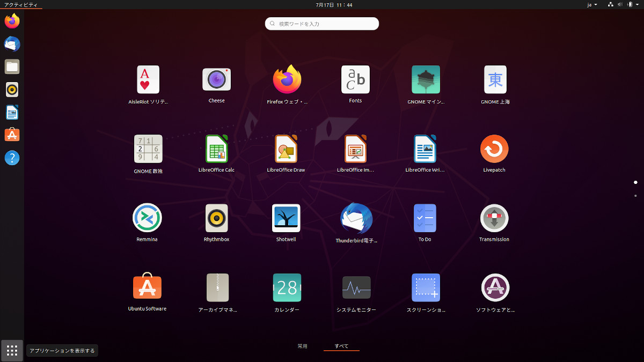Open Transmission torrent client
The image size is (644, 362).
pos(494,218)
